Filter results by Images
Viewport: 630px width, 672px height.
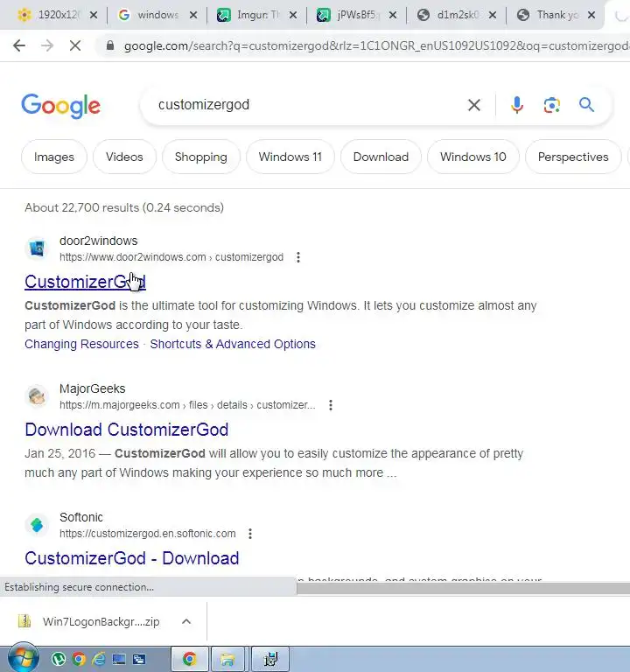point(54,157)
